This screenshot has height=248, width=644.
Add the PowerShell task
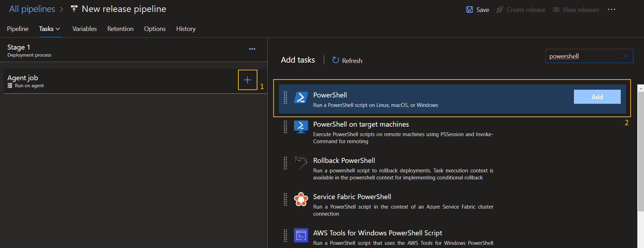click(597, 97)
